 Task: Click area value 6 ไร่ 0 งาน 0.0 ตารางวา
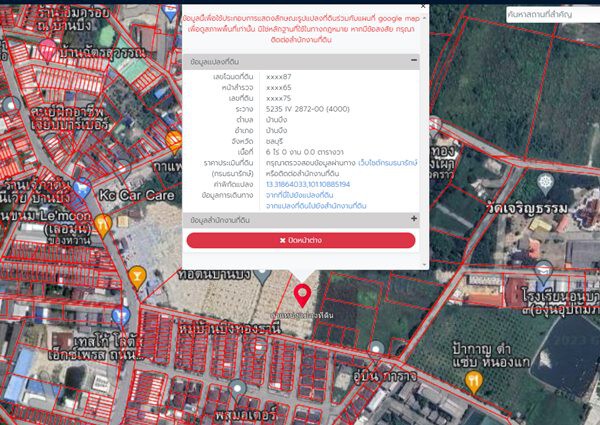(x=305, y=152)
